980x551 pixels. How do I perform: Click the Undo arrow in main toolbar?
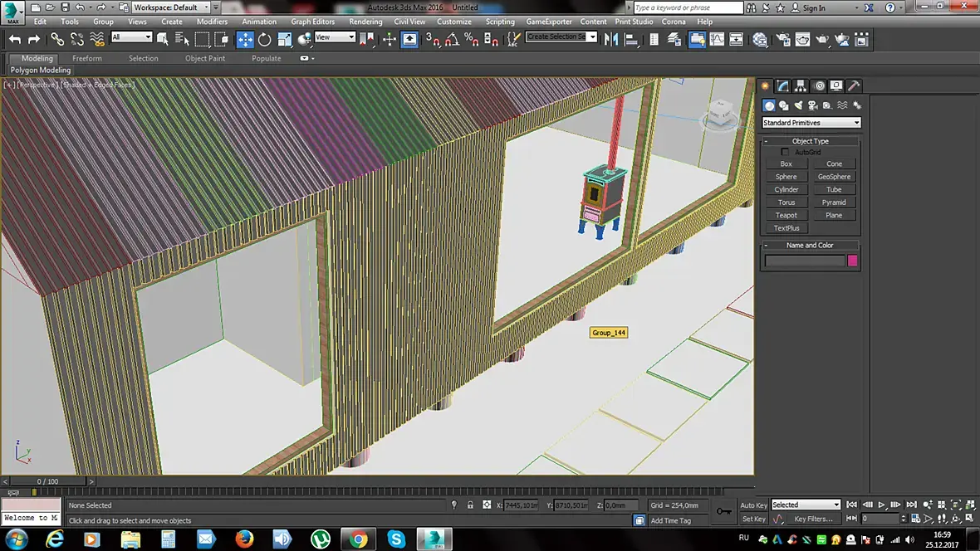pos(14,39)
